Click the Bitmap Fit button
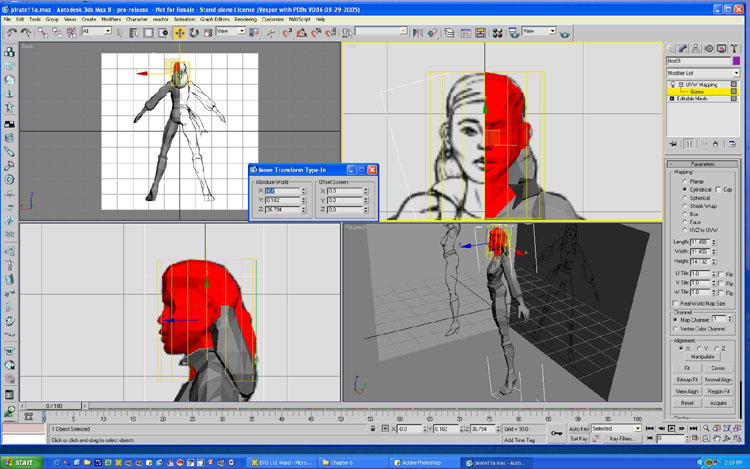The width and height of the screenshot is (750, 469). (x=686, y=380)
